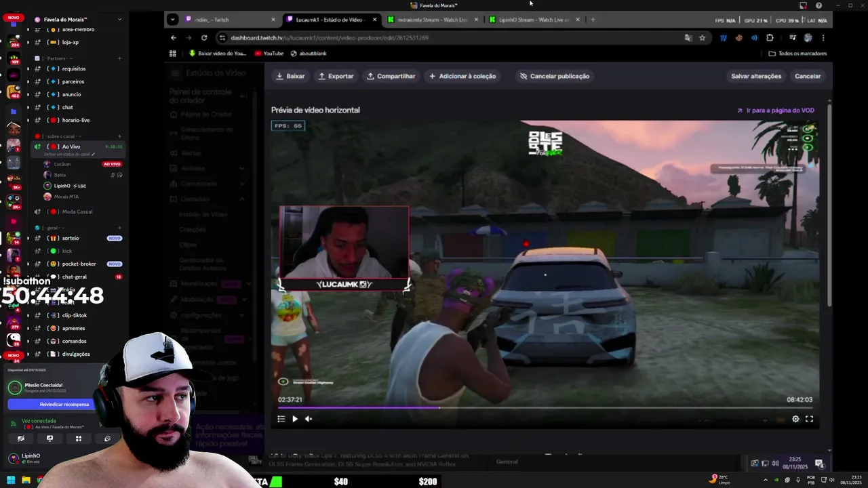Play the video preview
This screenshot has width=868, height=488.
click(x=295, y=419)
